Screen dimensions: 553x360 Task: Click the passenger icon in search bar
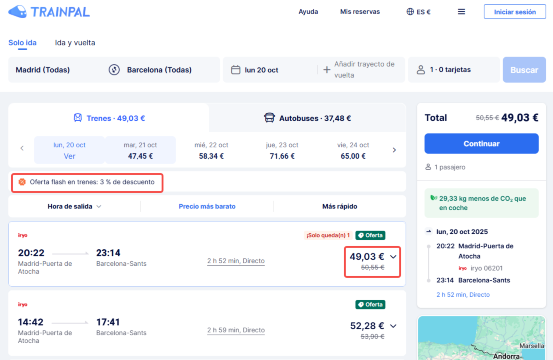[421, 70]
